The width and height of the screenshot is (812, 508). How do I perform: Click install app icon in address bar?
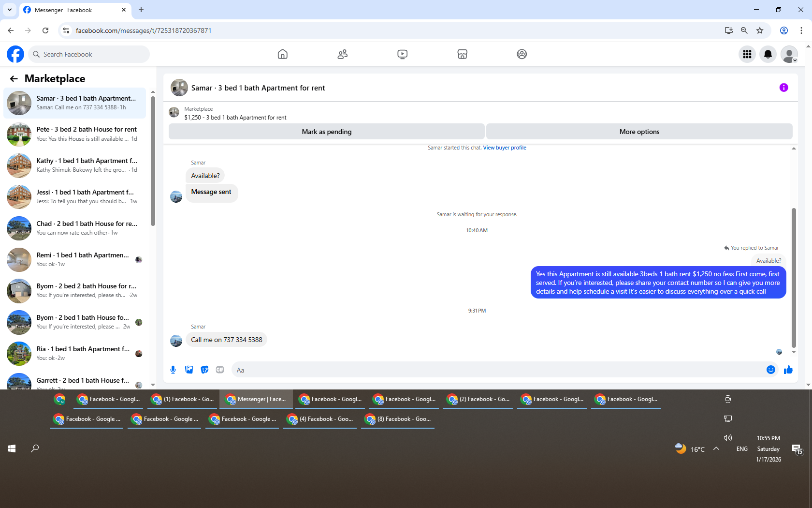pyautogui.click(x=729, y=30)
